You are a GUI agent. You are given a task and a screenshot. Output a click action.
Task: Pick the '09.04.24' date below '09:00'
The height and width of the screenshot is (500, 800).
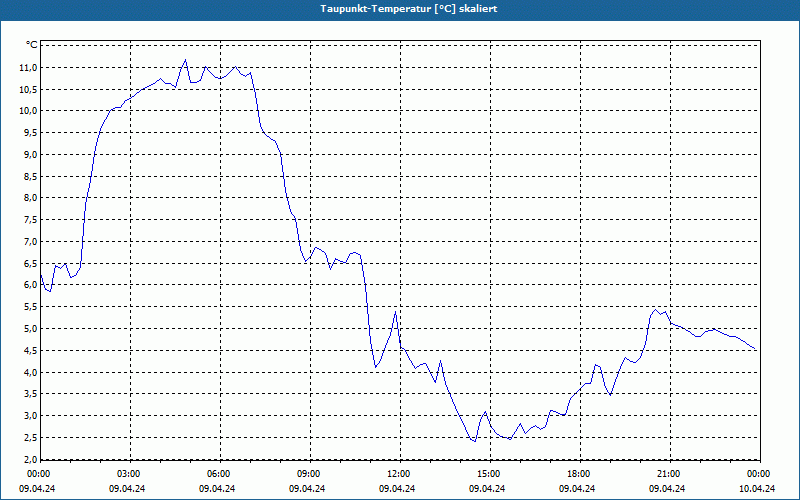[307, 488]
